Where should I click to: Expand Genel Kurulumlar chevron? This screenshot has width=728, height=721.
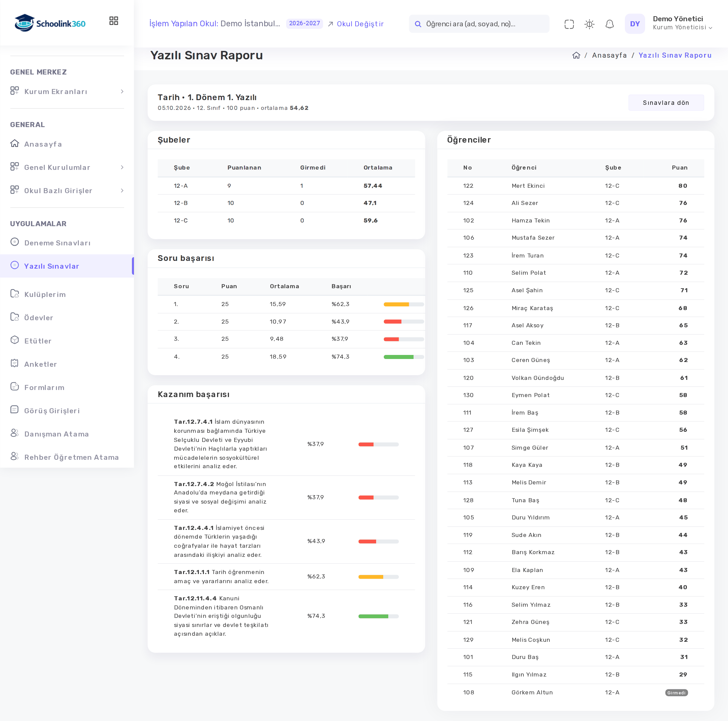click(122, 167)
